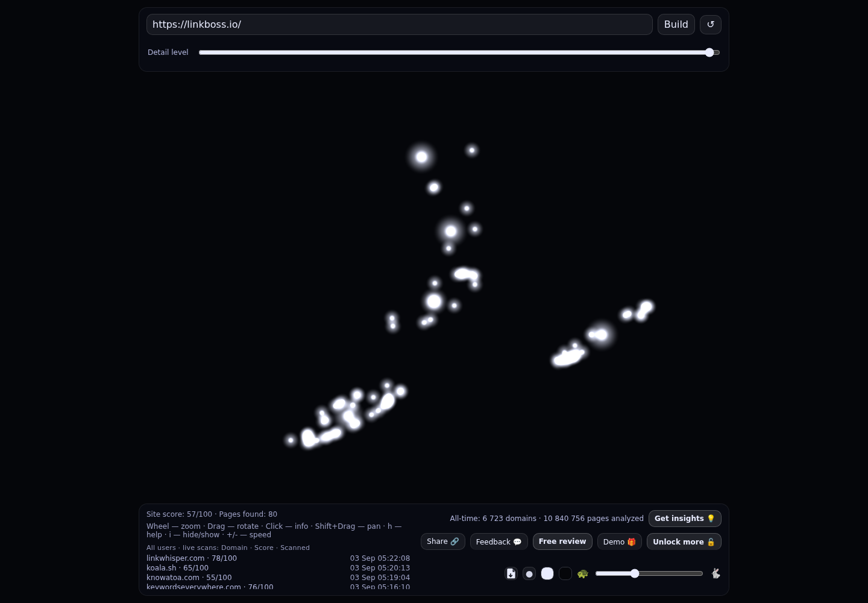Click the Unlock more button
The width and height of the screenshot is (868, 603).
pyautogui.click(x=684, y=541)
